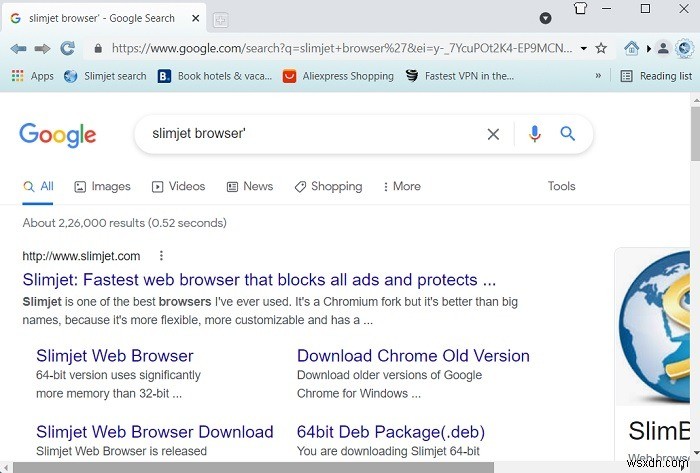Bookmark this page with the star icon
This screenshot has width=700, height=473.
[x=601, y=48]
